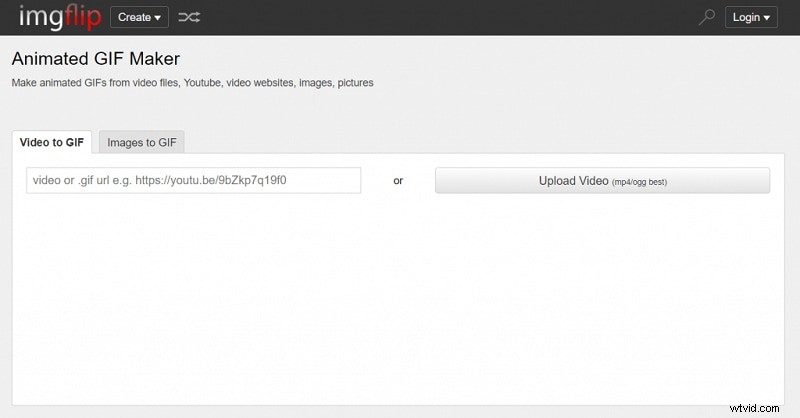800x418 pixels.
Task: Click the imgflip logo
Action: pyautogui.click(x=59, y=17)
